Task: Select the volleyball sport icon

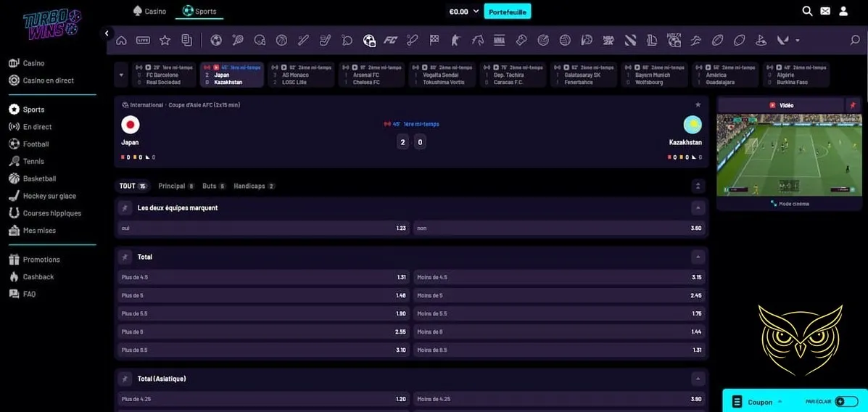Action: [564, 41]
